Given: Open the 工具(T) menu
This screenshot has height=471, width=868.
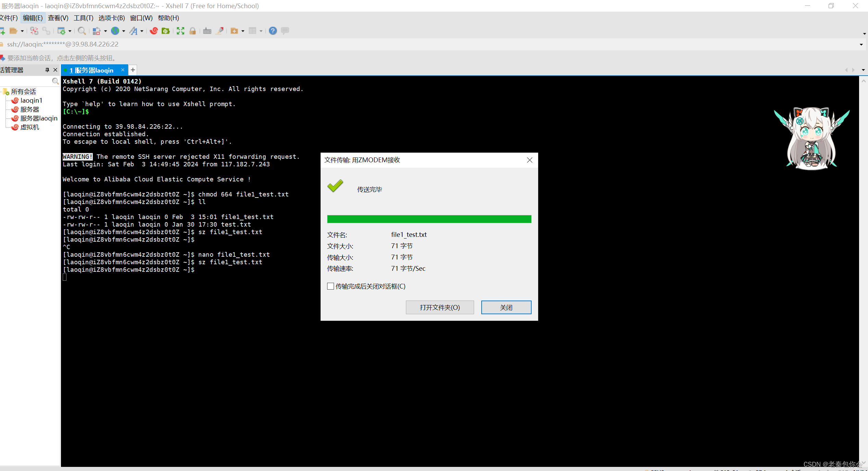Looking at the screenshot, I should click(x=84, y=18).
